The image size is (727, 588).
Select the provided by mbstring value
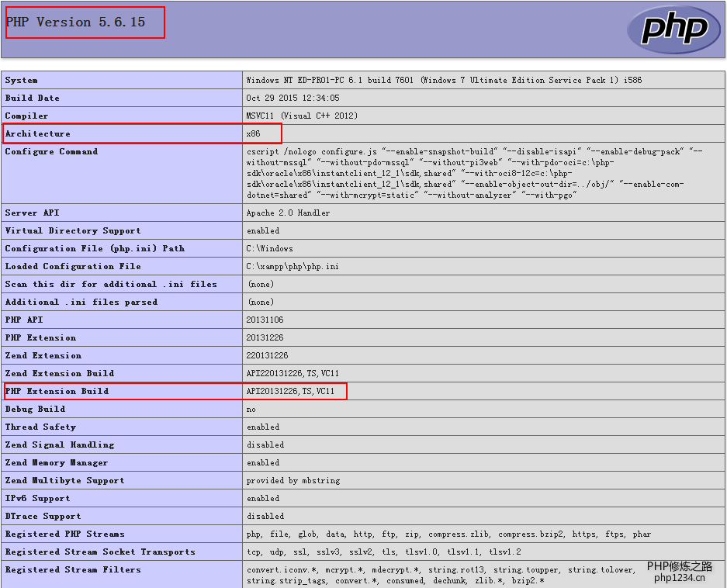click(293, 480)
